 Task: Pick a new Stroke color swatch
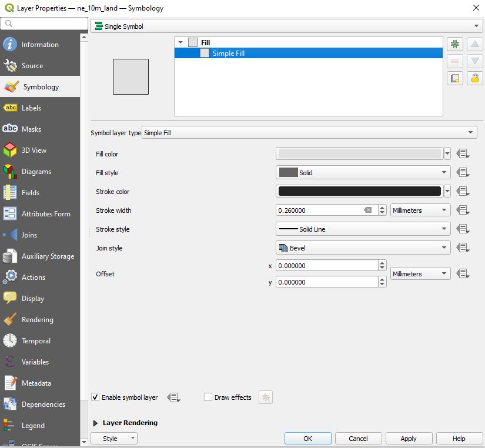tap(360, 191)
